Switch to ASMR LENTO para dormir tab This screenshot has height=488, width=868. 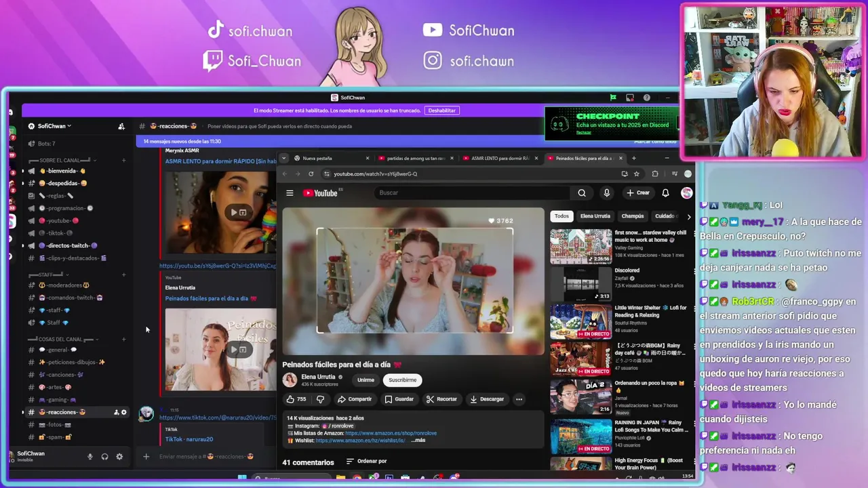pyautogui.click(x=500, y=159)
